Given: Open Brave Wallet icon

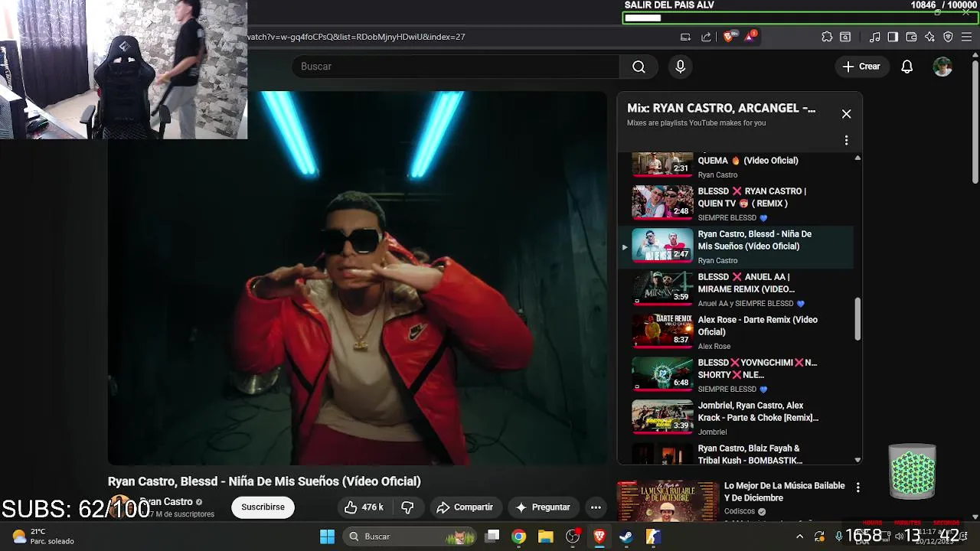Looking at the screenshot, I should [x=911, y=37].
